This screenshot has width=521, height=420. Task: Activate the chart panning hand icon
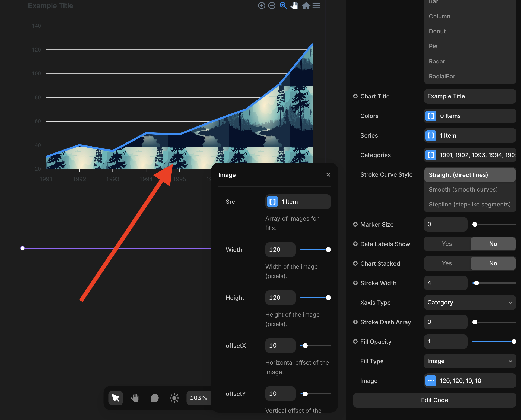click(x=294, y=6)
